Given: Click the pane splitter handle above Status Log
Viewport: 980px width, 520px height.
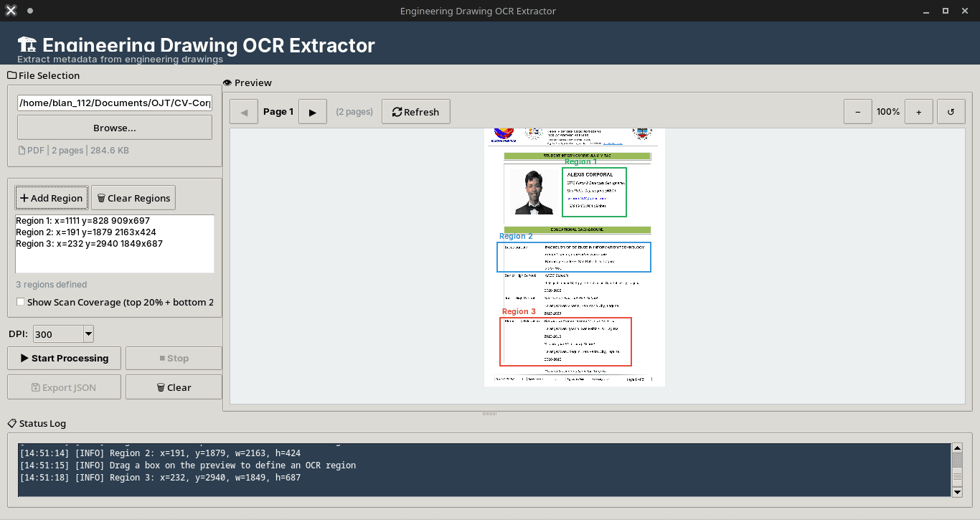Looking at the screenshot, I should pyautogui.click(x=489, y=414).
